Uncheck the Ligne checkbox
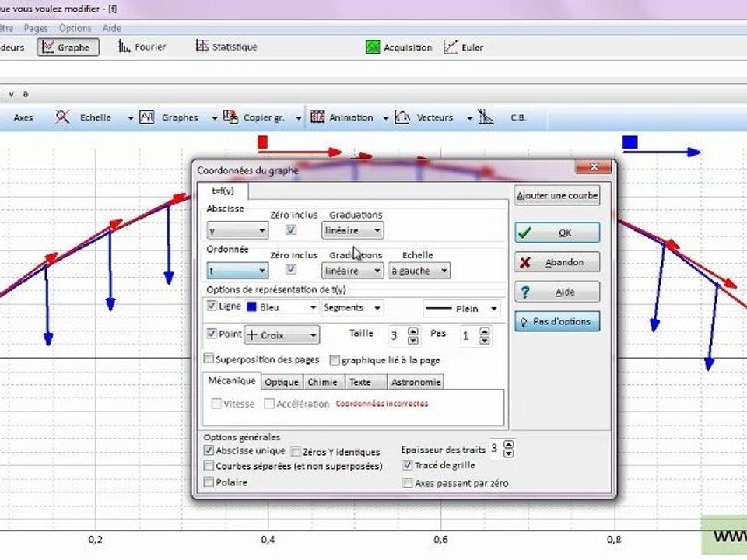747x560 pixels. coord(212,306)
